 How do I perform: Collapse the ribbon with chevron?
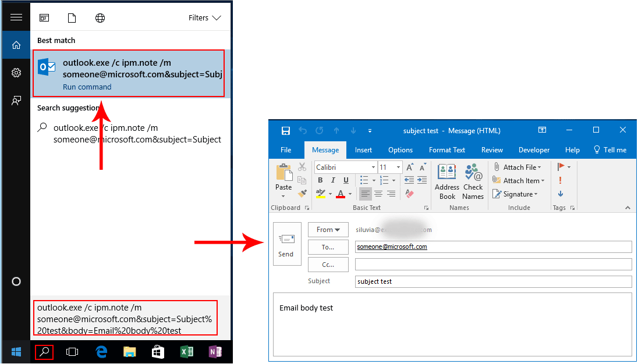628,208
